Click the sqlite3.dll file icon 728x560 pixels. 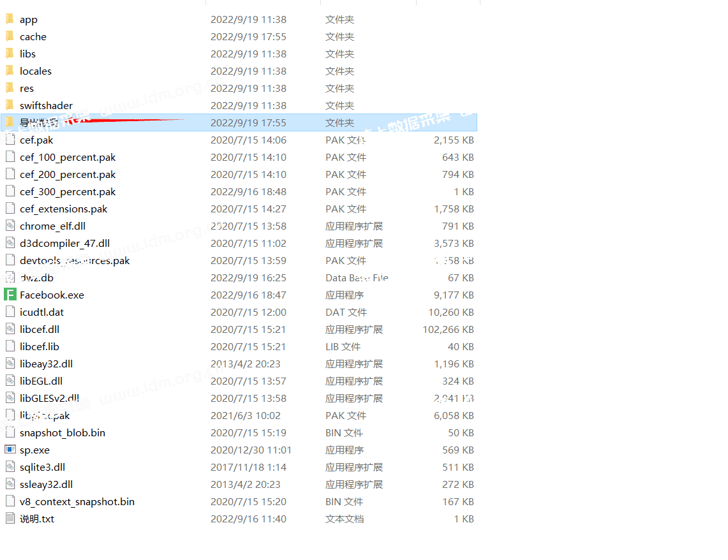pyautogui.click(x=10, y=467)
